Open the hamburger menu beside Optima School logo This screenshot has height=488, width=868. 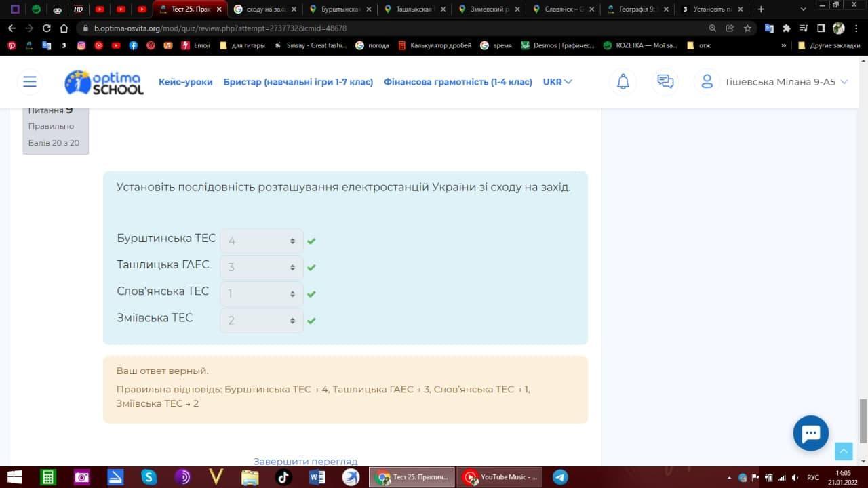point(30,82)
